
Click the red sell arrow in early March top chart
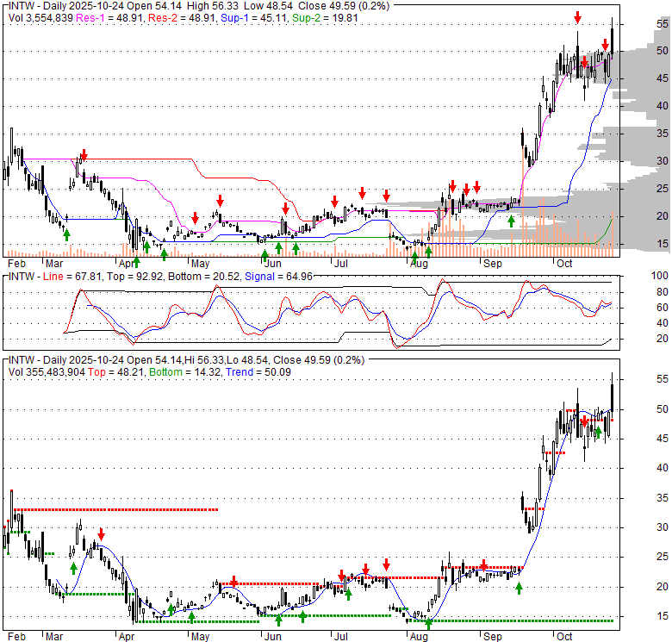tap(83, 155)
